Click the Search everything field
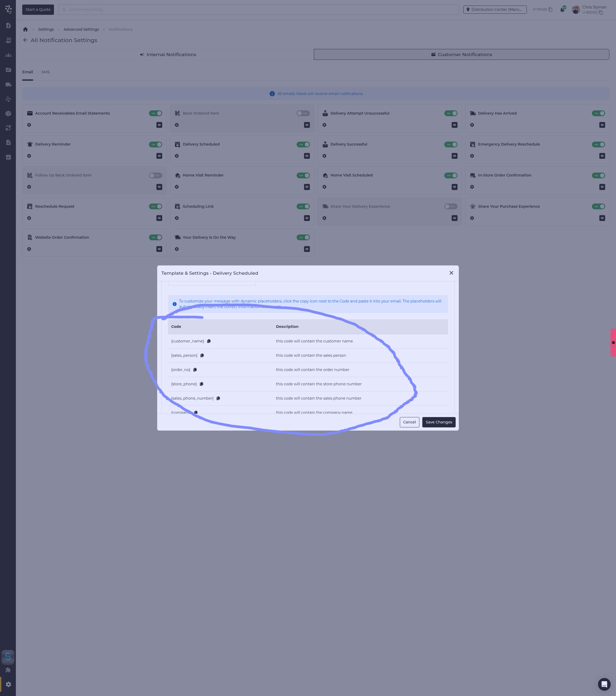 coord(259,10)
